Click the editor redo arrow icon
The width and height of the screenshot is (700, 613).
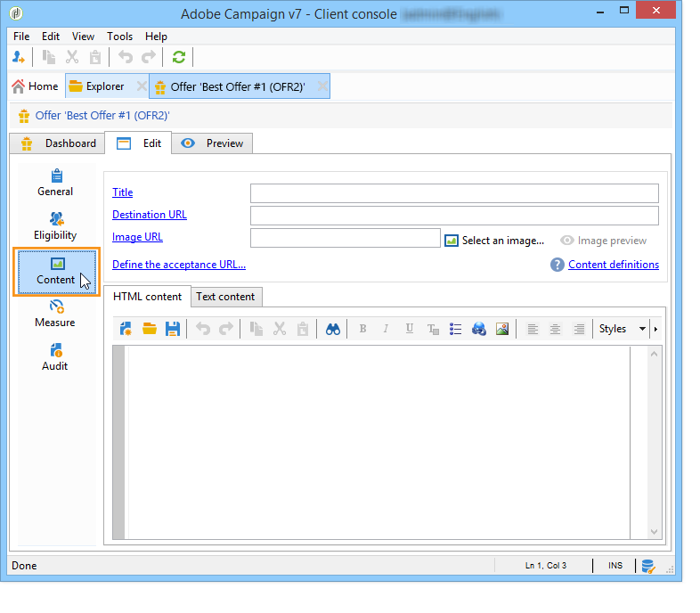click(x=226, y=329)
